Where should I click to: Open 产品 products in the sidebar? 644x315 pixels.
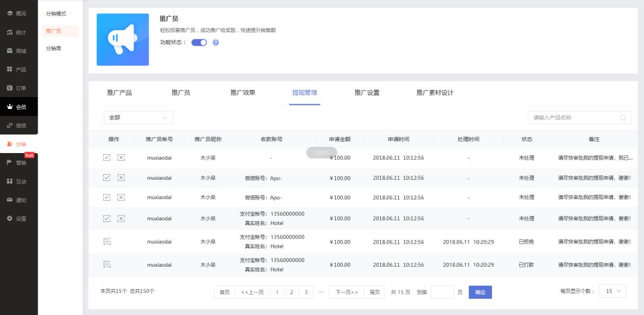pos(17,69)
